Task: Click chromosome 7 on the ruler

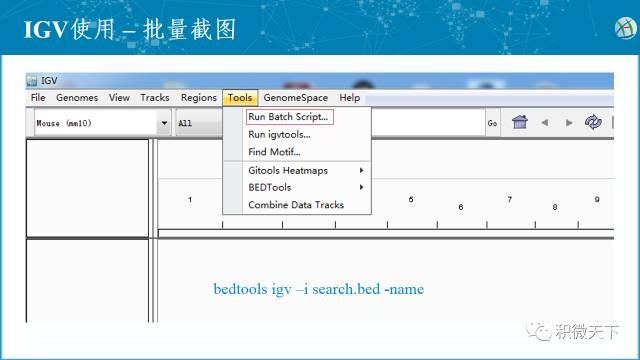Action: point(509,199)
